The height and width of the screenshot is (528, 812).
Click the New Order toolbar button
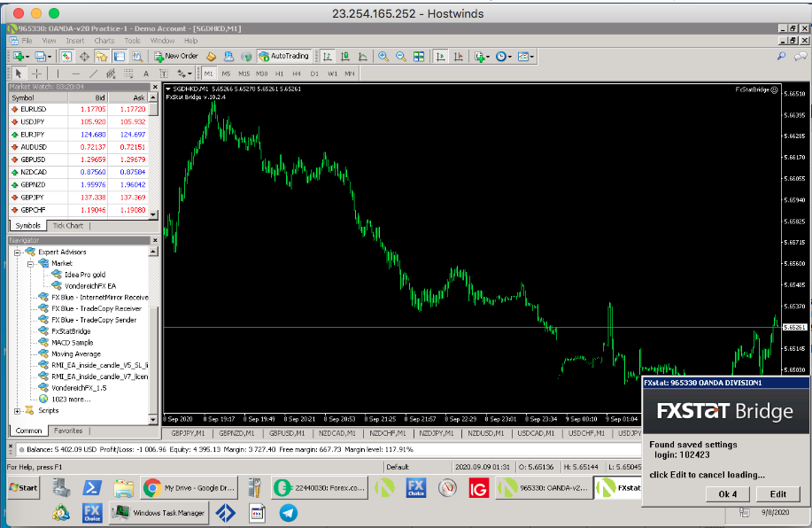click(x=175, y=56)
